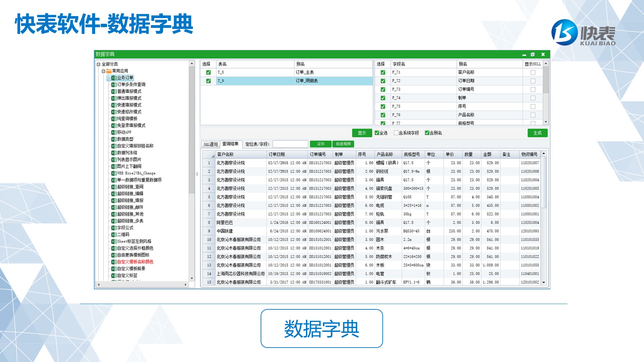Uncheck the F_73 订单编号 field checkbox
Screen dimensions: 644x362
(383, 89)
